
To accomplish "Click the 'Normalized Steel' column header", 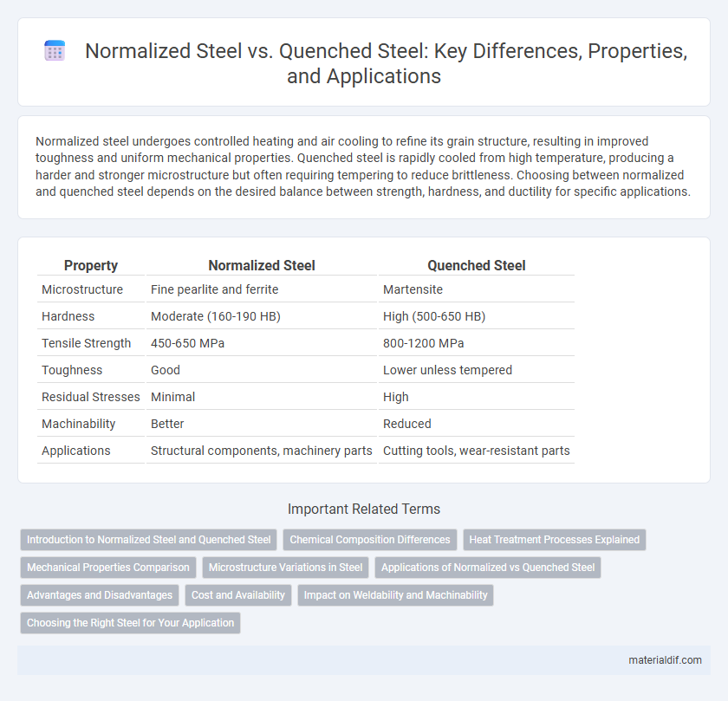I will pos(262,265).
